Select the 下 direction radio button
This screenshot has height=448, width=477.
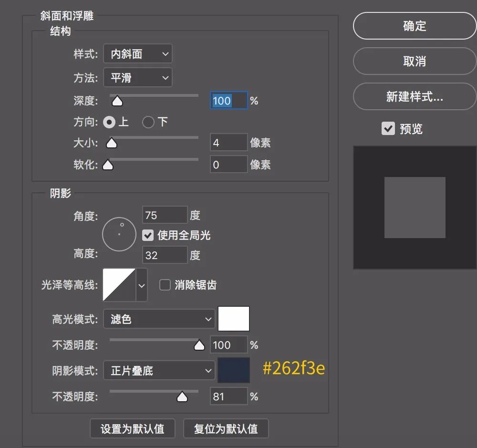point(148,122)
